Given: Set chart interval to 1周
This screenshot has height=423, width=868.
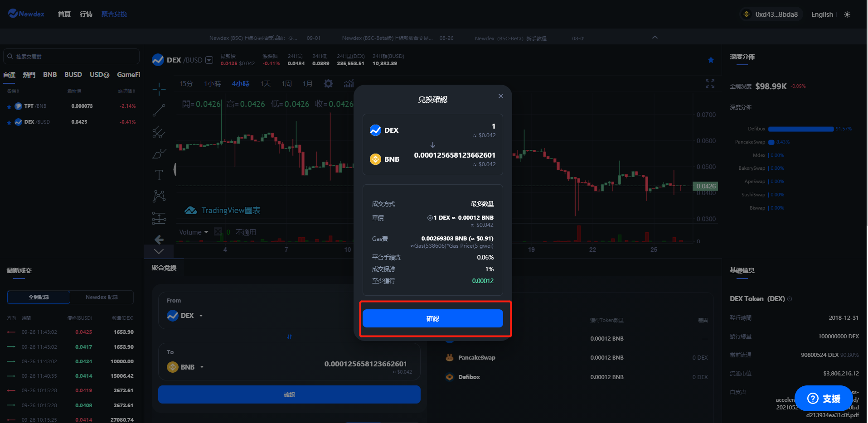Looking at the screenshot, I should 286,84.
